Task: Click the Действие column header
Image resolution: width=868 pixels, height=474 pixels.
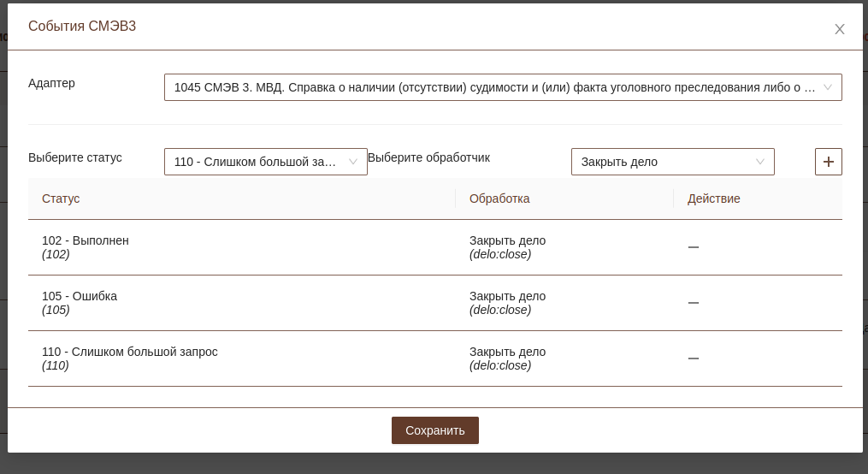Action: point(713,198)
